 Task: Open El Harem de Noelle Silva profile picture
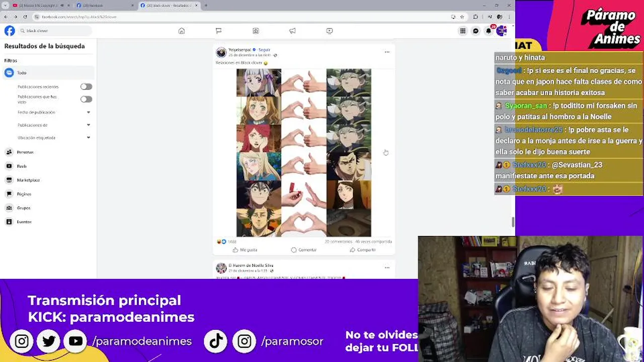[x=221, y=268]
